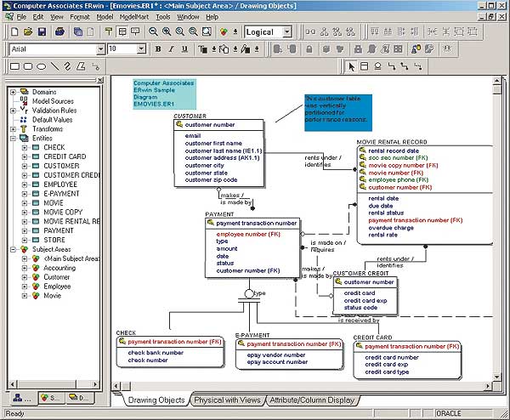Select the rounded rectangle drawing tool
Viewport: 510px width, 420px height.
(x=28, y=66)
